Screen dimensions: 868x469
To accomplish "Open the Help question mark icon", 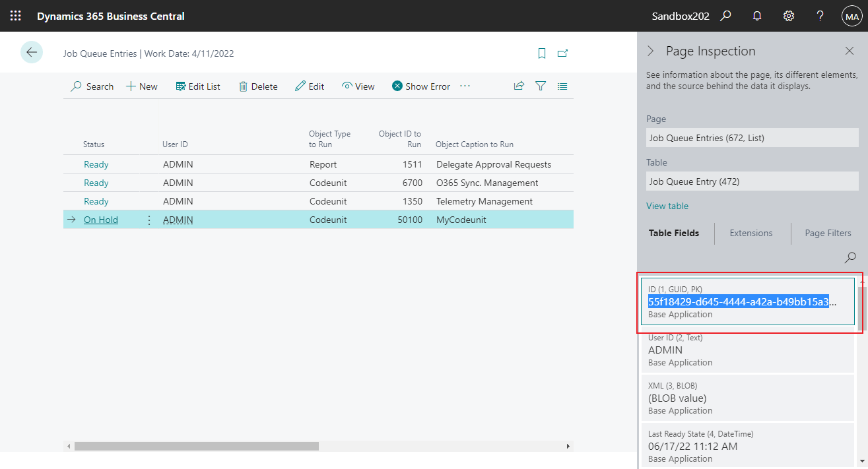I will click(x=819, y=15).
